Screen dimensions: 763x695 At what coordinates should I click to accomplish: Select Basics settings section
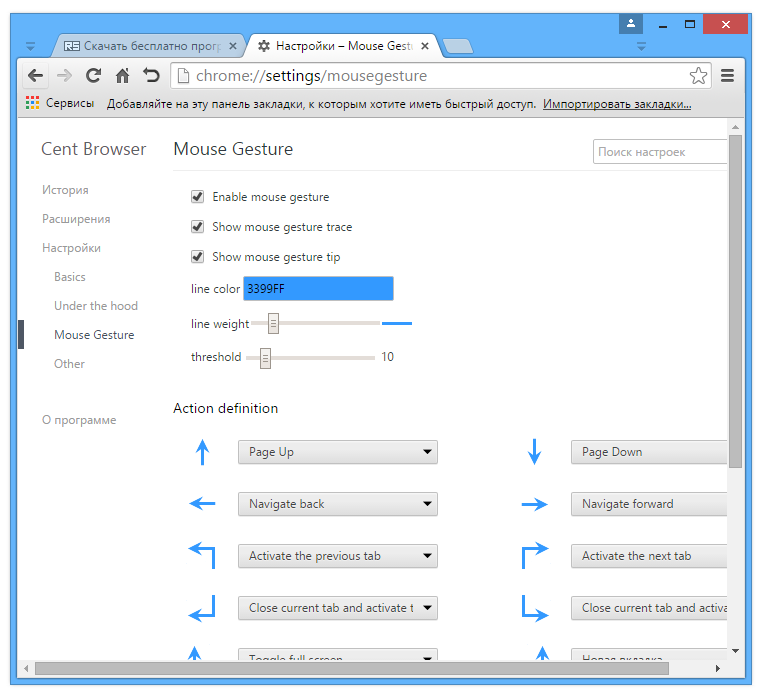(70, 277)
